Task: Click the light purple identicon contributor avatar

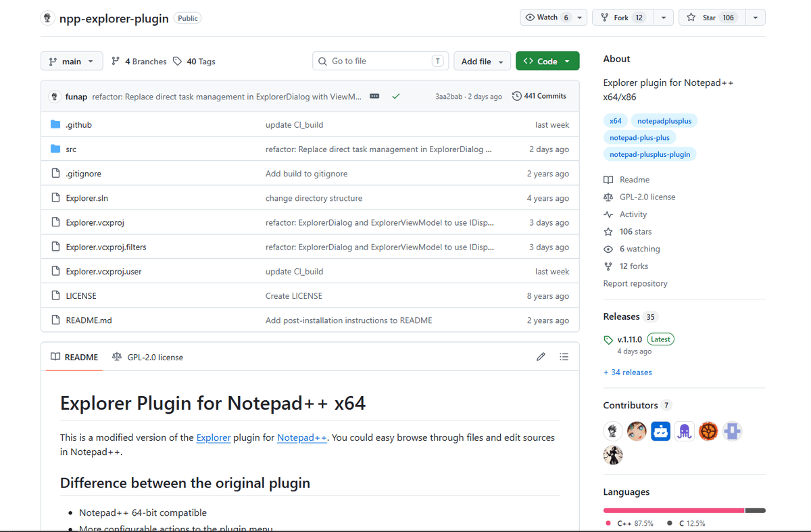Action: [733, 431]
